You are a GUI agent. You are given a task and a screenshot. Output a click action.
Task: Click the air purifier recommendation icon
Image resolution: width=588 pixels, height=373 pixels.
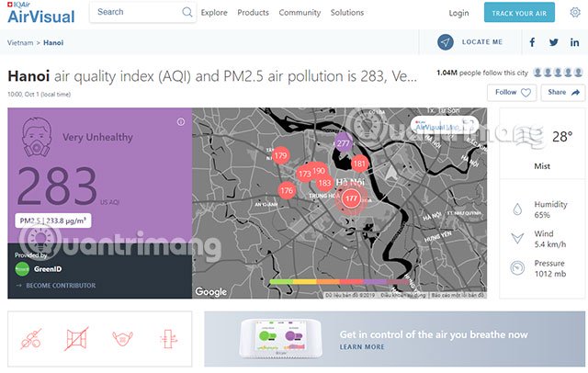click(x=168, y=339)
